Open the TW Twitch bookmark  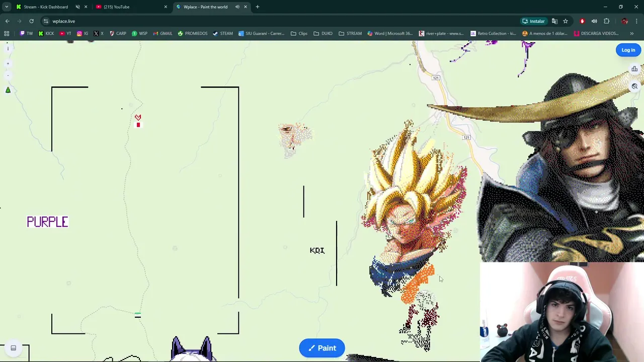[26, 34]
